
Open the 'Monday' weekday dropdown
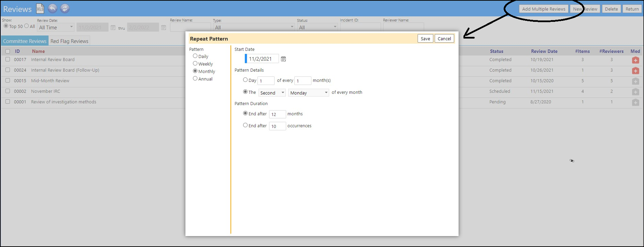point(309,93)
